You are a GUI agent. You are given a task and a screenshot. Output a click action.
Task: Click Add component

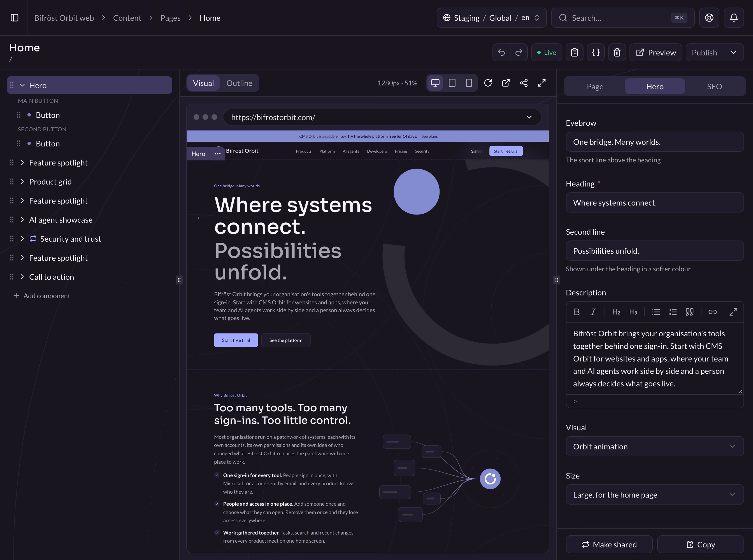[42, 296]
